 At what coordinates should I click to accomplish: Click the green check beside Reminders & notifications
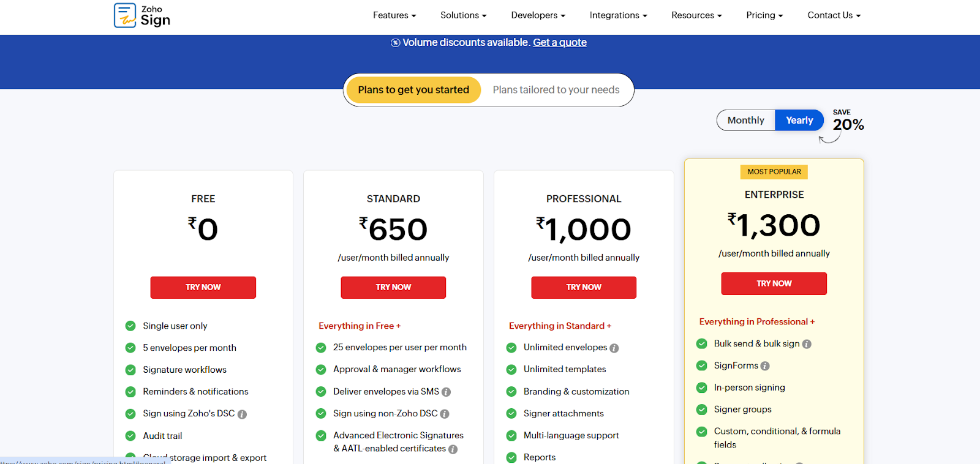(x=130, y=392)
